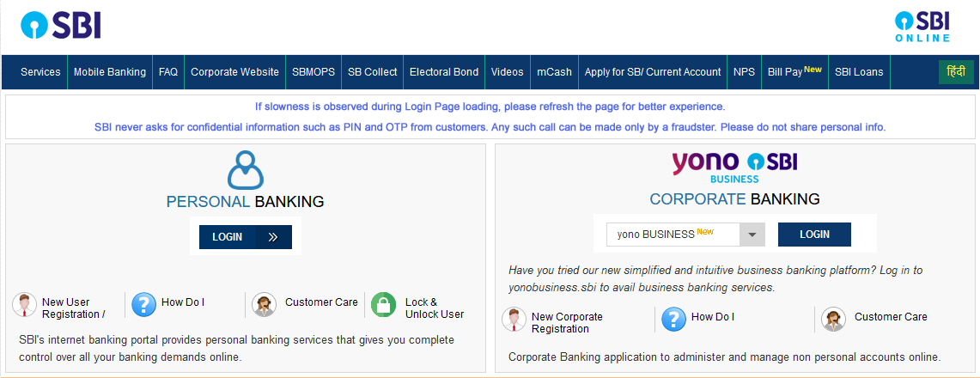Click the double-arrow on the Personal Banking login button
The width and height of the screenshot is (980, 378).
[x=273, y=237]
